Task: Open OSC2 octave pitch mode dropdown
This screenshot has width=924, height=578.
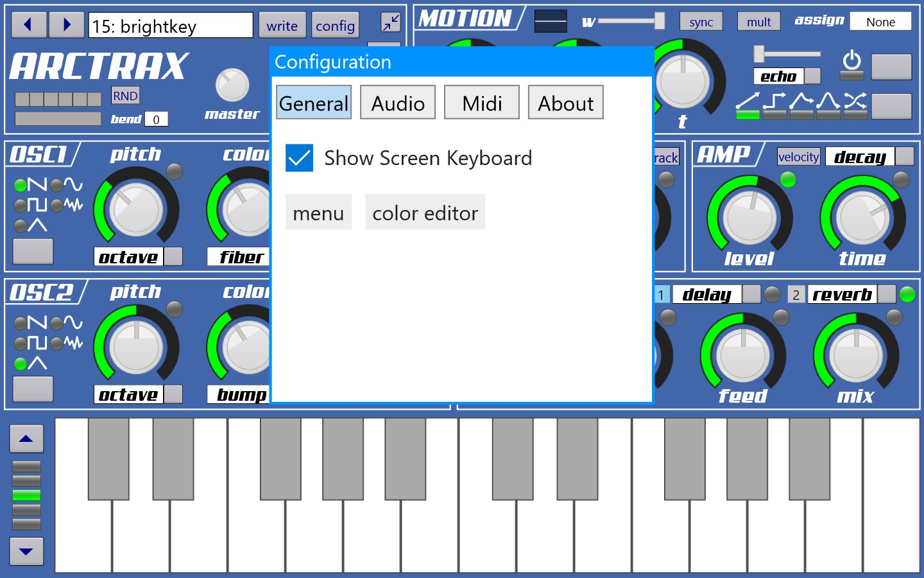Action: tap(139, 394)
